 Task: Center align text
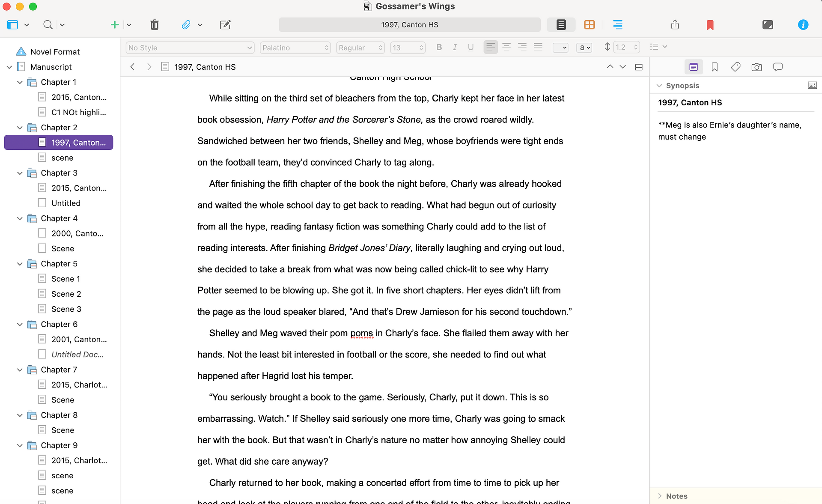(506, 47)
